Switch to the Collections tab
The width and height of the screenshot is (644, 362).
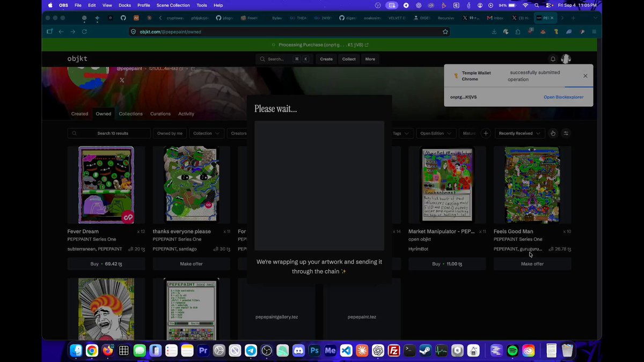(x=131, y=114)
